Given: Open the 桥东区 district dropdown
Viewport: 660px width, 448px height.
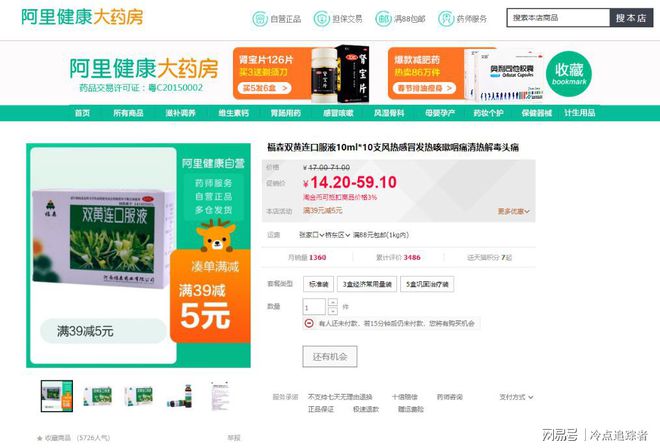Looking at the screenshot, I should pyautogui.click(x=338, y=235).
